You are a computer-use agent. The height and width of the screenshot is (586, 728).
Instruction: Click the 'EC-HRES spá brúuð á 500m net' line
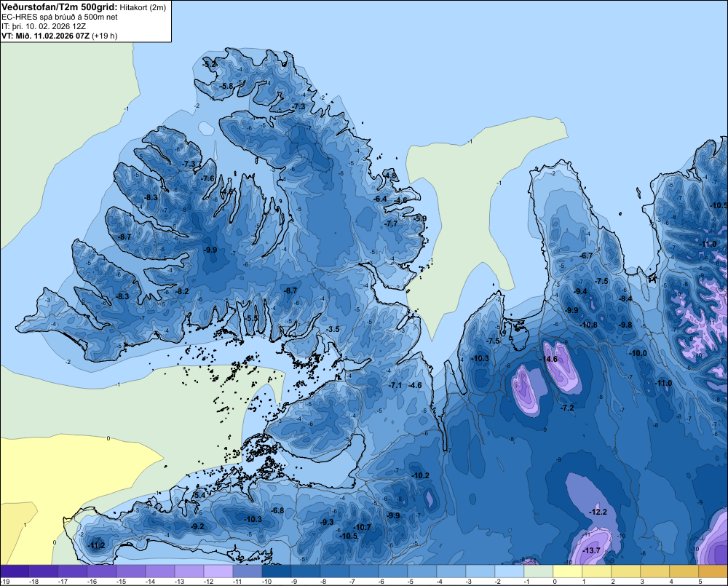pyautogui.click(x=60, y=17)
